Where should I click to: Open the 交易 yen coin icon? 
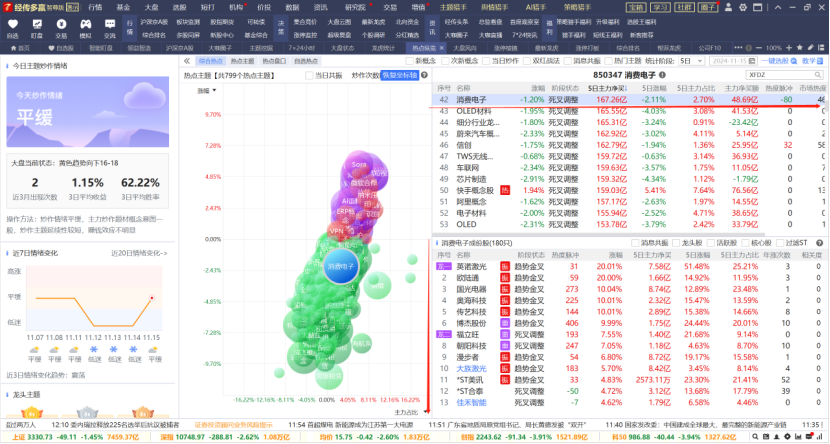61,24
